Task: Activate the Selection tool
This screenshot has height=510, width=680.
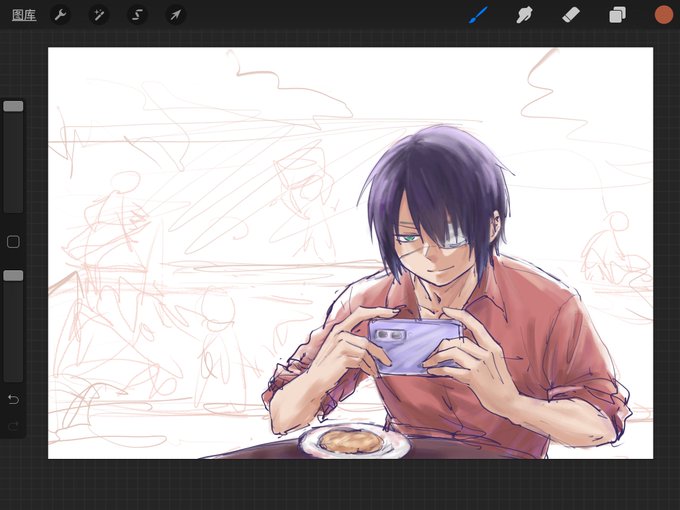Action: [137, 15]
